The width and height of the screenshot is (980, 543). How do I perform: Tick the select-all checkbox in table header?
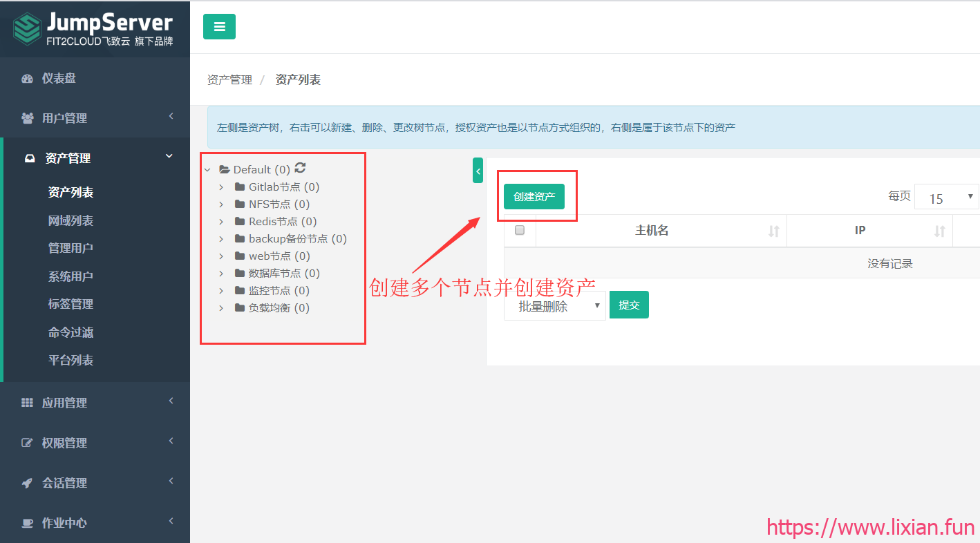point(520,230)
